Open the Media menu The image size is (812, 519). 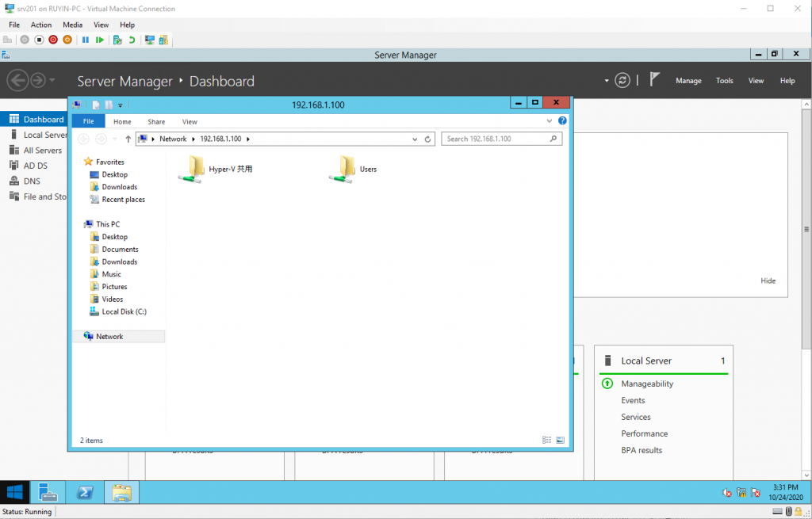72,25
